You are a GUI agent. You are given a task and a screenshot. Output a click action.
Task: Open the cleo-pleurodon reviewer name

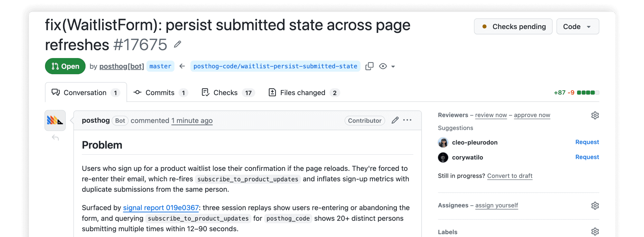[x=475, y=142]
